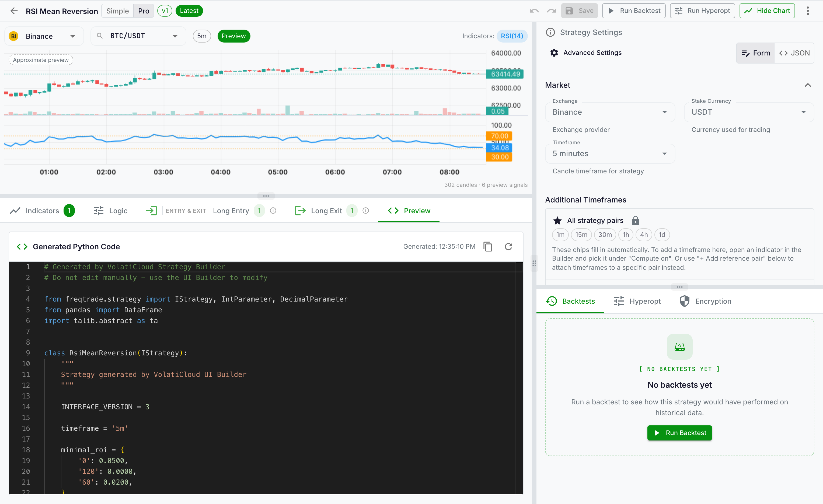Open Strategy Settings info icon
The image size is (823, 504).
tap(550, 32)
